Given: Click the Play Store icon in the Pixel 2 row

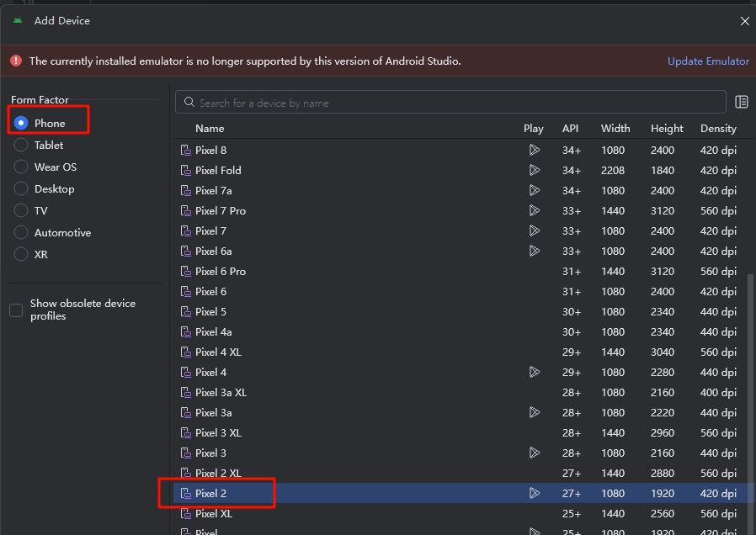Looking at the screenshot, I should pyautogui.click(x=535, y=494).
